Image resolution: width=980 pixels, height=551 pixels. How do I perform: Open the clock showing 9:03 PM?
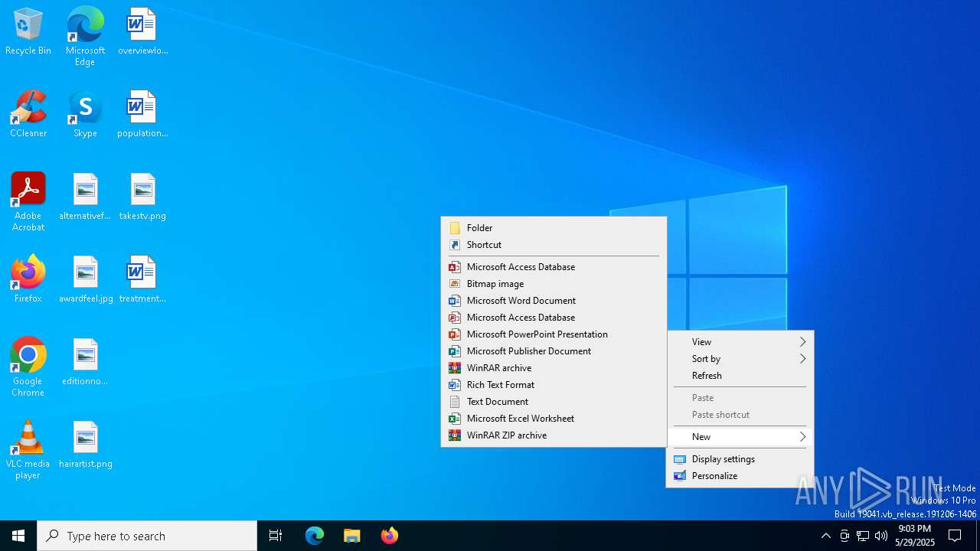coord(914,536)
